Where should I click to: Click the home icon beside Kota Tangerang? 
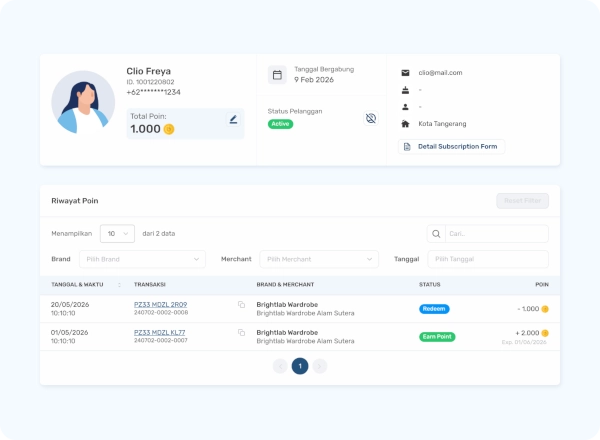click(x=405, y=124)
